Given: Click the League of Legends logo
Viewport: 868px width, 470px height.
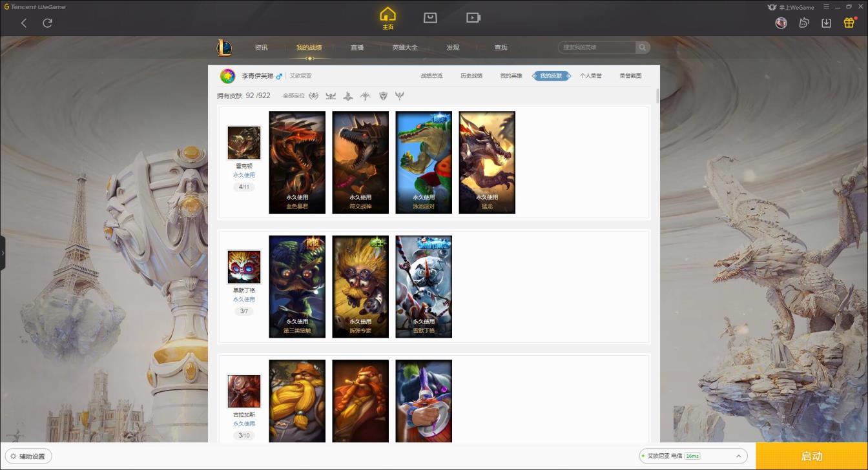Looking at the screenshot, I should click(x=224, y=48).
